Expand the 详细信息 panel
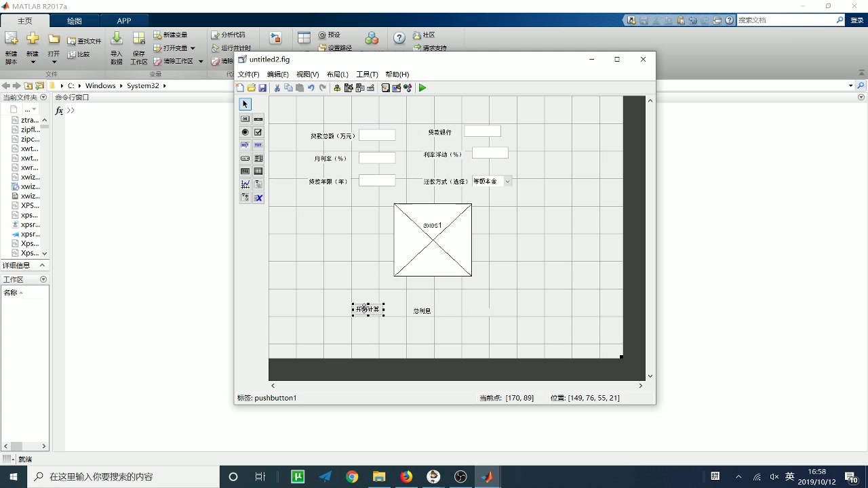The width and height of the screenshot is (868, 488). coord(42,266)
